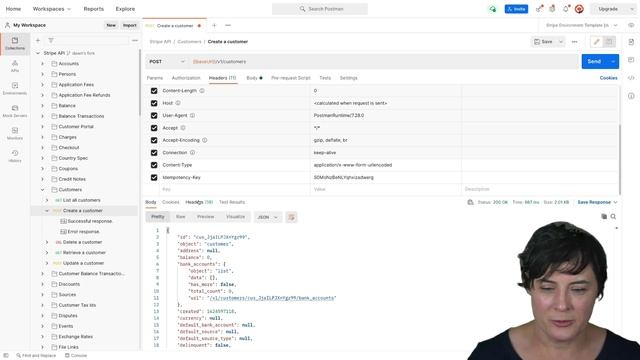Switch to the Pre-request Script tab
640x360 pixels.
291,78
